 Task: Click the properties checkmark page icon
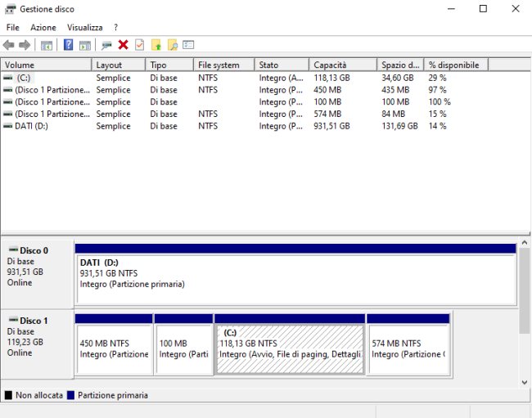pos(139,45)
